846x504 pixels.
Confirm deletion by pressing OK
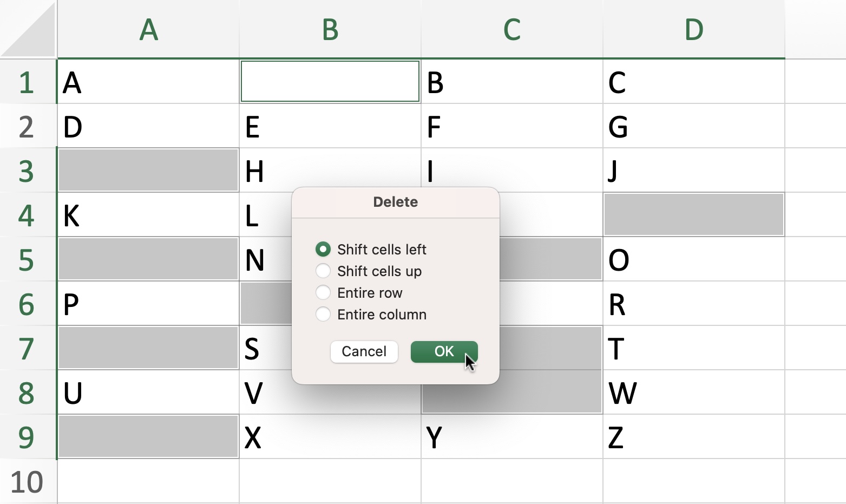pyautogui.click(x=444, y=351)
